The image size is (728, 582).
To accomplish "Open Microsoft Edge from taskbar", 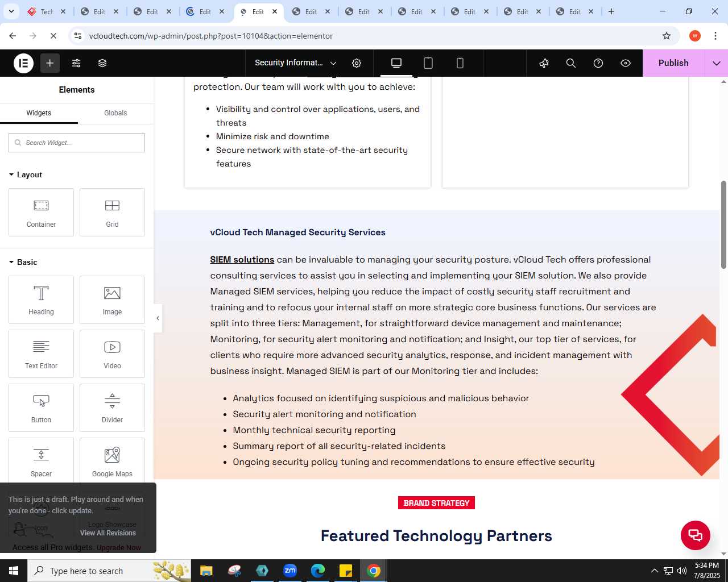I will pos(318,571).
